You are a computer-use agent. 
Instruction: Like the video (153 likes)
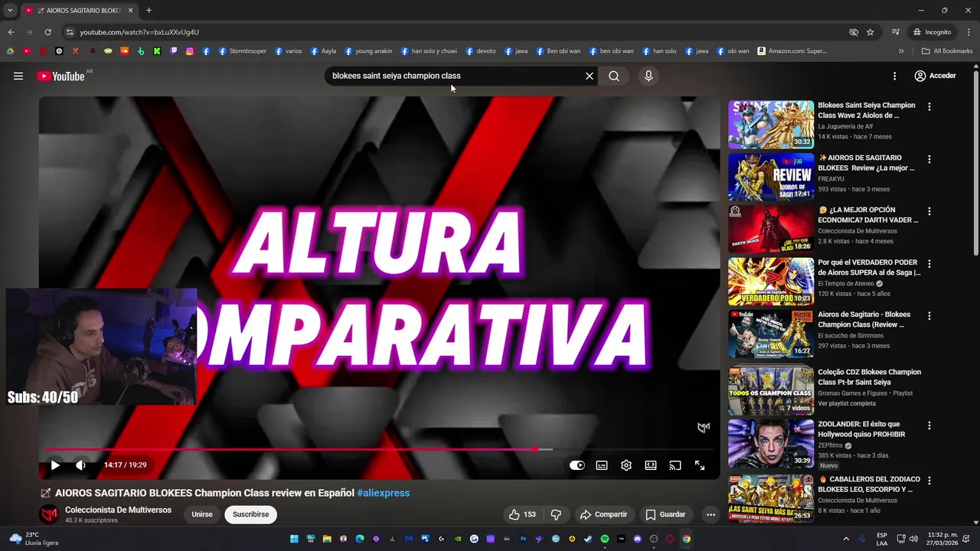coord(523,514)
